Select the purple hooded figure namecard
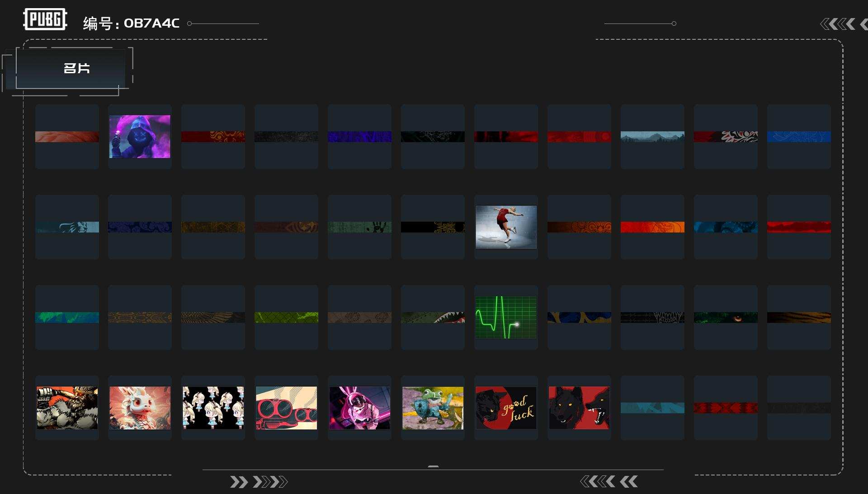Image resolution: width=868 pixels, height=494 pixels. [140, 136]
